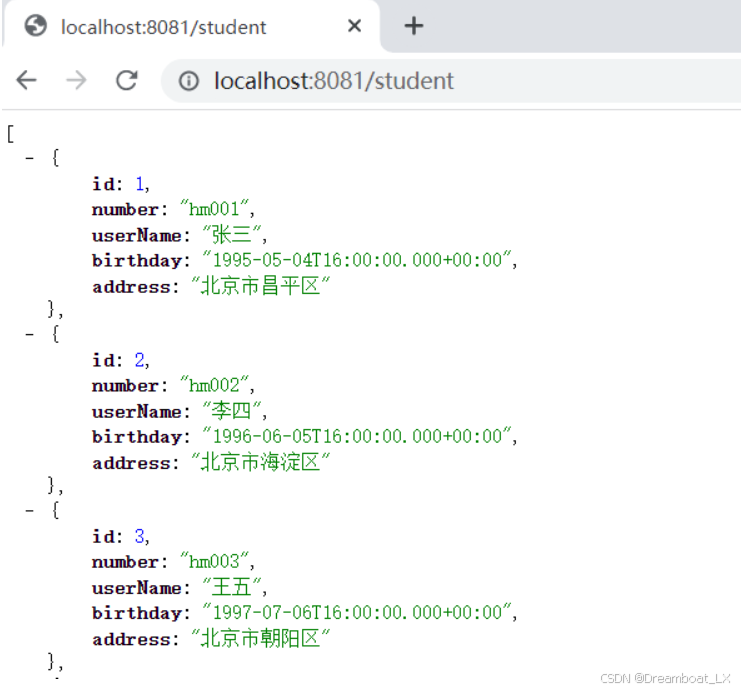
Task: Collapse the object with id 2
Action: [x=29, y=334]
